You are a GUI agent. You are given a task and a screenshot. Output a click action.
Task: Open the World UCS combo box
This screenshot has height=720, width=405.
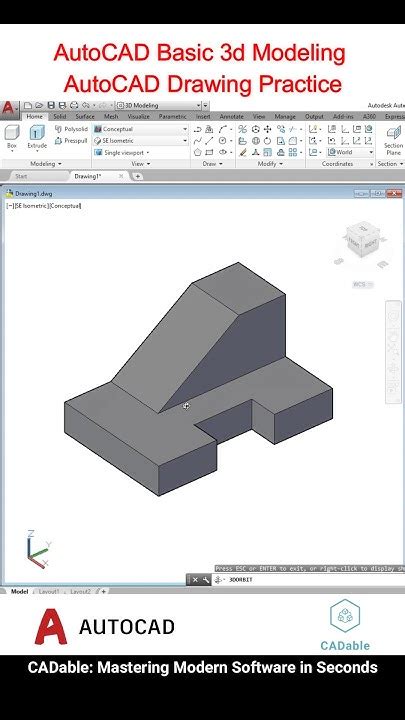(351, 152)
